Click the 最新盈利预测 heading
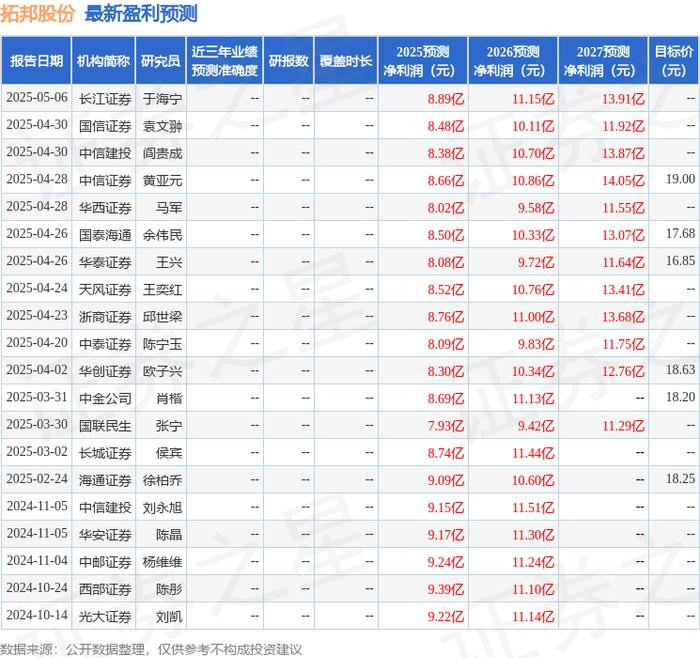The image size is (700, 658). tap(141, 13)
